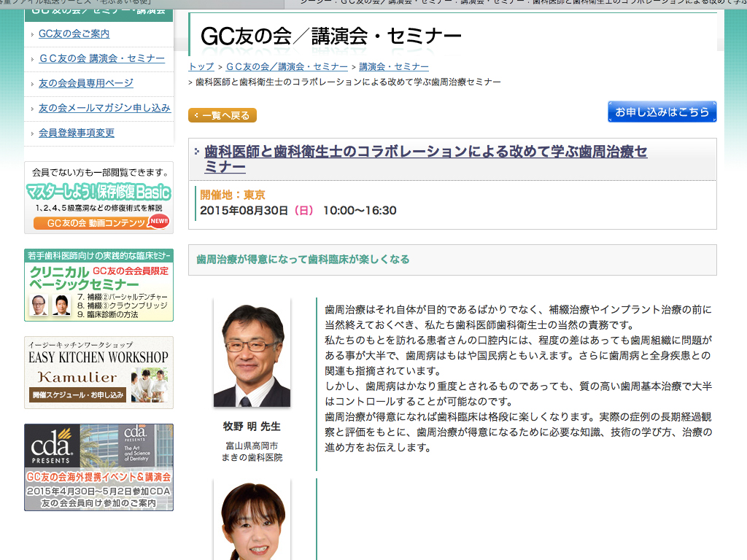Open the GC友の会ご案内 sidebar link
Image resolution: width=747 pixels, height=560 pixels.
pos(74,34)
